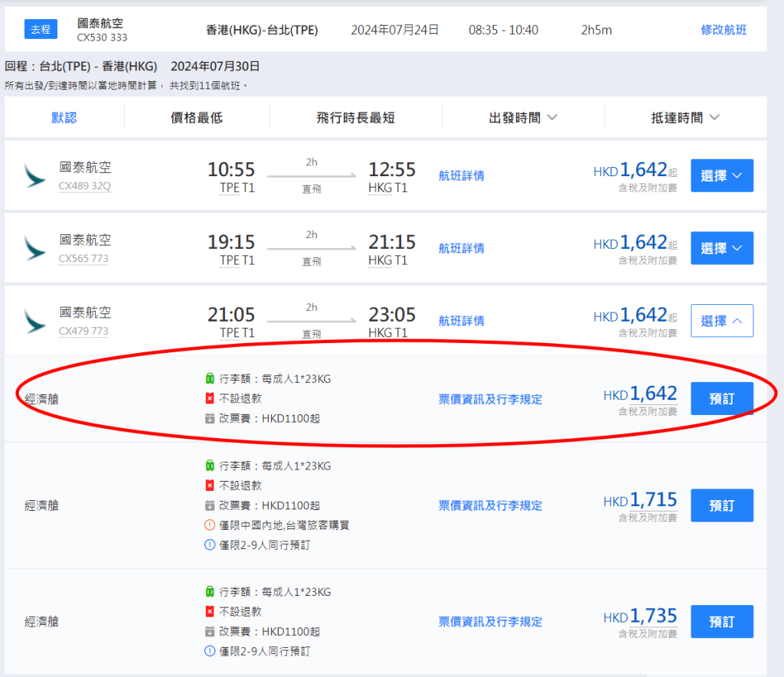Click Cathay Pacific logo on CX489 flight
The height and width of the screenshot is (677, 784).
pos(34,176)
